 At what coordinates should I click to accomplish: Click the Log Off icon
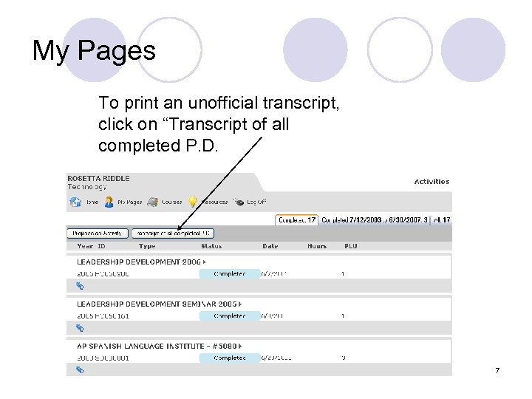(239, 202)
